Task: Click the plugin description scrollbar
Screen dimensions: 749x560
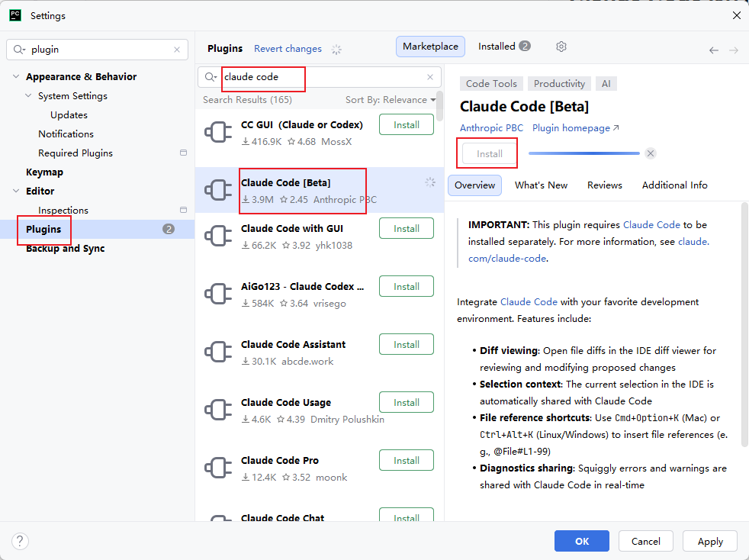Action: [744, 325]
